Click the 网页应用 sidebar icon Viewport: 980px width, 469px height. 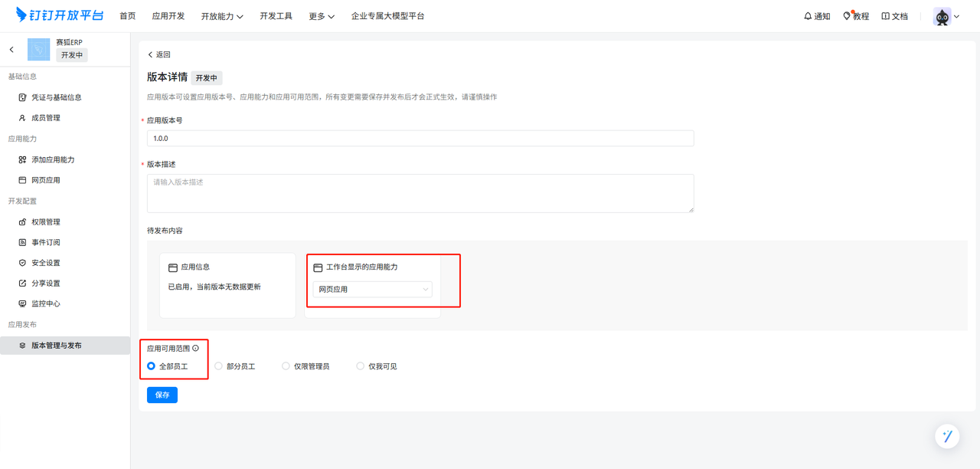click(x=22, y=180)
